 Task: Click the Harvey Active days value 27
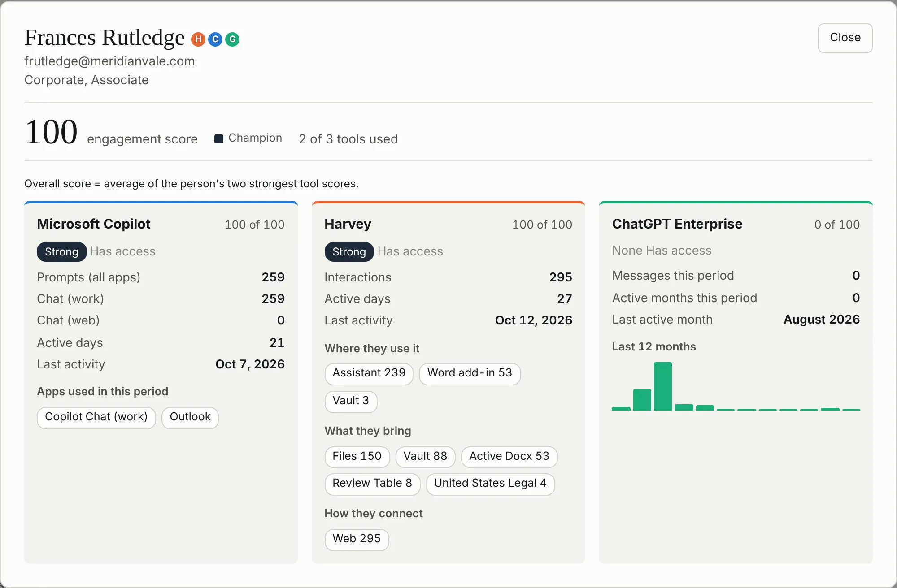tap(565, 298)
